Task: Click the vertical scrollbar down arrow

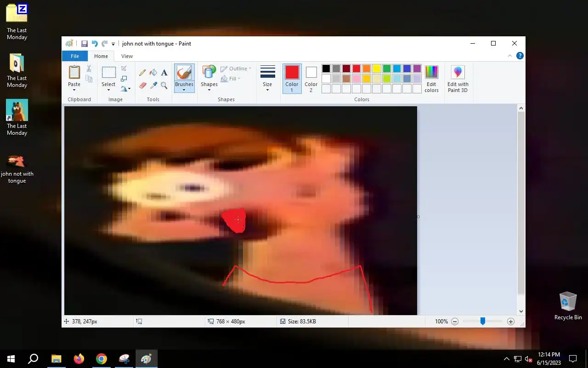Action: [521, 311]
